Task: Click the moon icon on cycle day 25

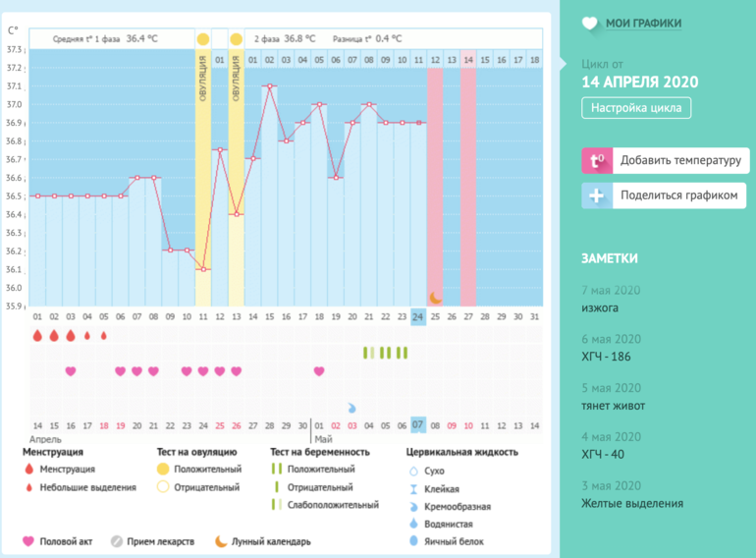Action: [x=435, y=297]
